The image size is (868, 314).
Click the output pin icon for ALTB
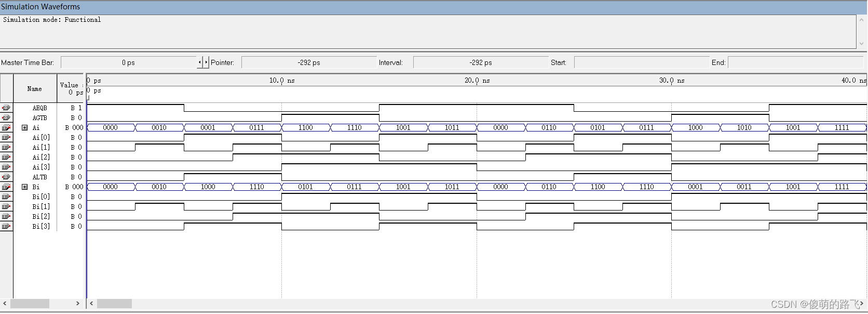click(6, 177)
